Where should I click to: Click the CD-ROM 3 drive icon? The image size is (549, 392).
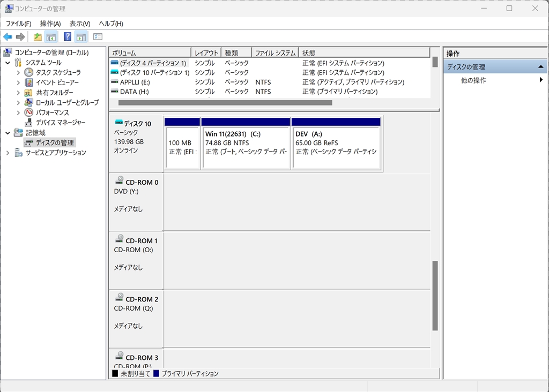pos(120,355)
